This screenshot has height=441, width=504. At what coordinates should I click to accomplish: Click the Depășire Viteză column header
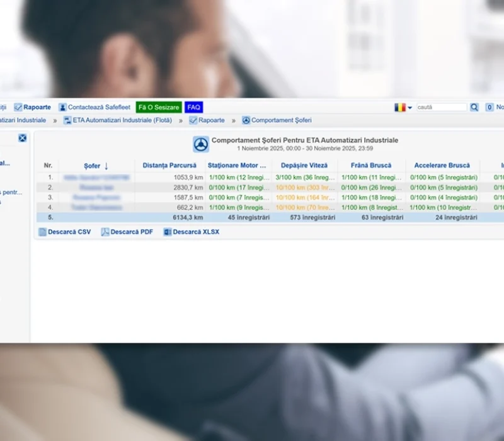(x=304, y=166)
